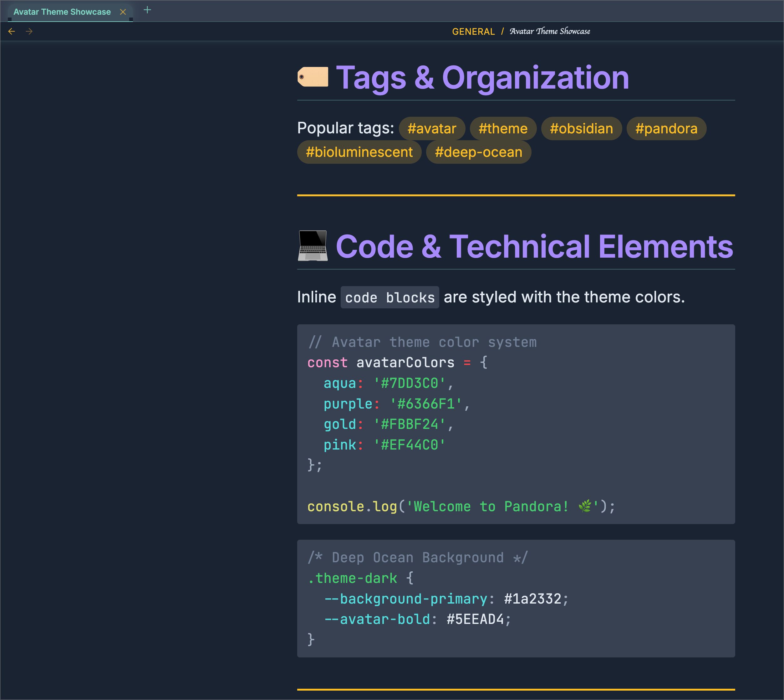This screenshot has width=784, height=700.
Task: Open the #deep-ocean tag
Action: 478,152
